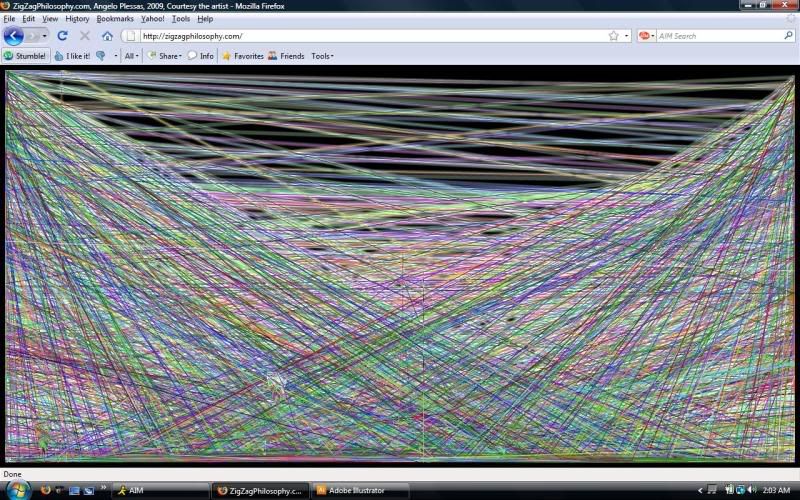
Task: Bookmark this page with the star icon
Action: click(613, 36)
